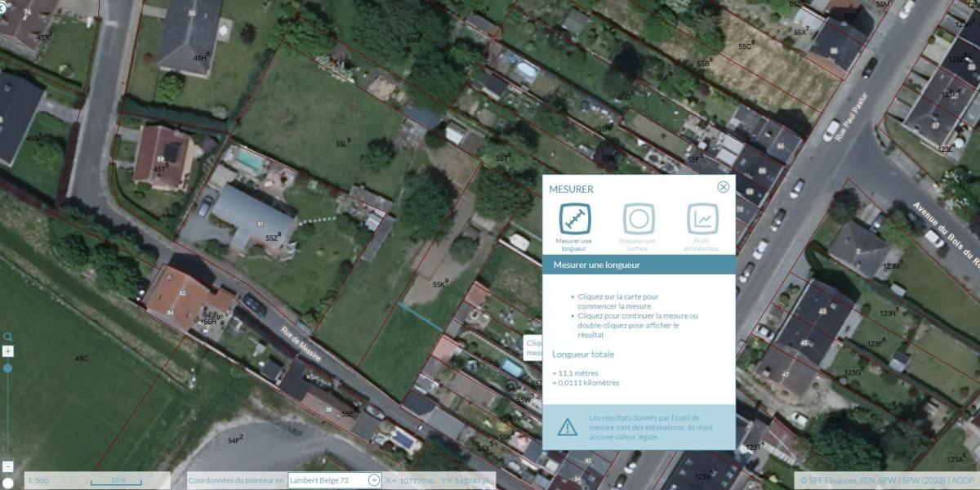Switch to Mesurer une surface tool
Image resolution: width=980 pixels, height=490 pixels.
pyautogui.click(x=639, y=219)
